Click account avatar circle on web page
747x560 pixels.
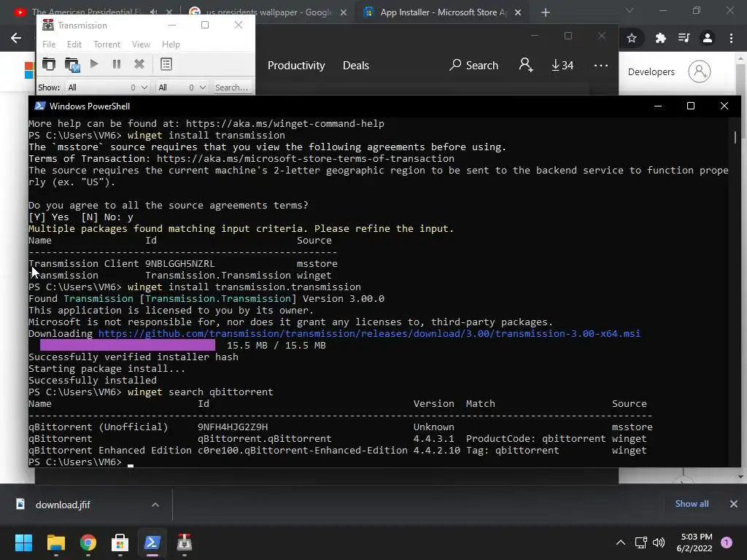(700, 71)
